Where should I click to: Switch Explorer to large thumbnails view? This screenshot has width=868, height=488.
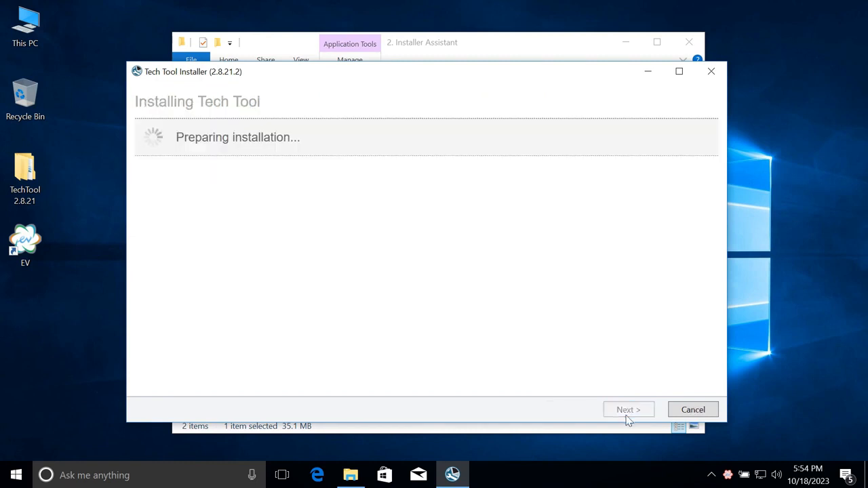(x=694, y=426)
